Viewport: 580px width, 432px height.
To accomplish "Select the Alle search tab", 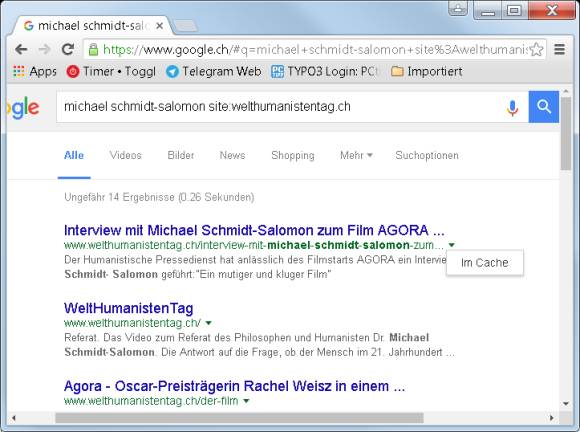I will [74, 155].
